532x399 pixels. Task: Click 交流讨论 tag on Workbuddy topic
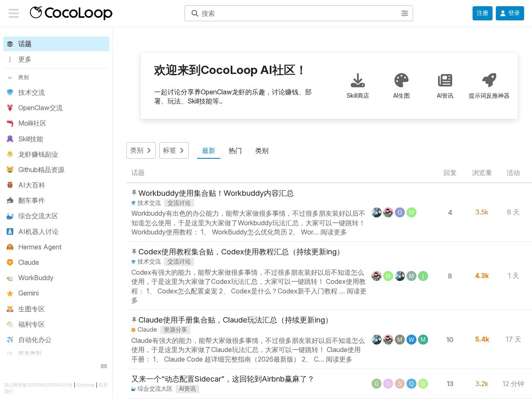[x=179, y=203]
